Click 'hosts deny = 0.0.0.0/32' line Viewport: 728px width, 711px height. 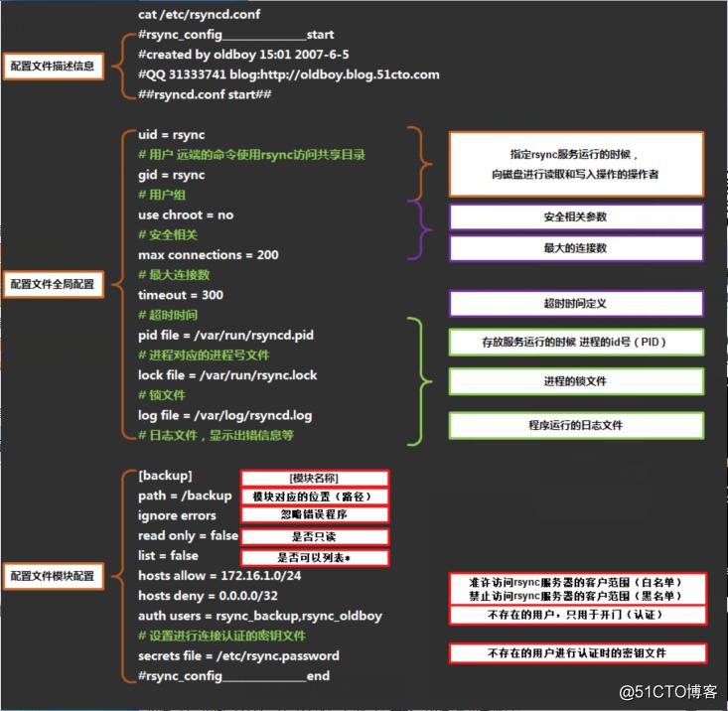[208, 596]
